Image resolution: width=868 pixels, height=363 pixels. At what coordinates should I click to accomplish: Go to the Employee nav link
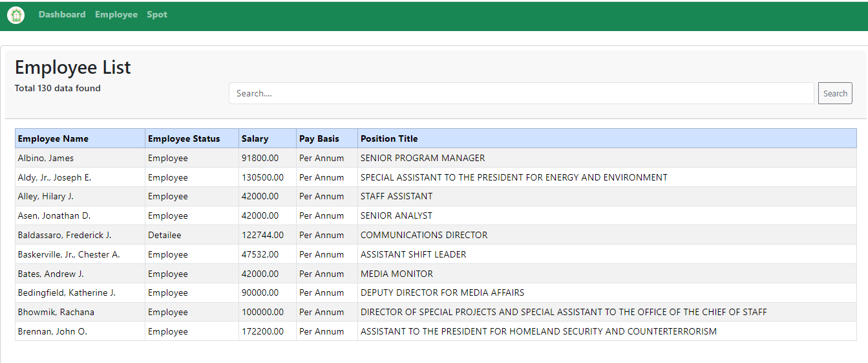pos(116,15)
